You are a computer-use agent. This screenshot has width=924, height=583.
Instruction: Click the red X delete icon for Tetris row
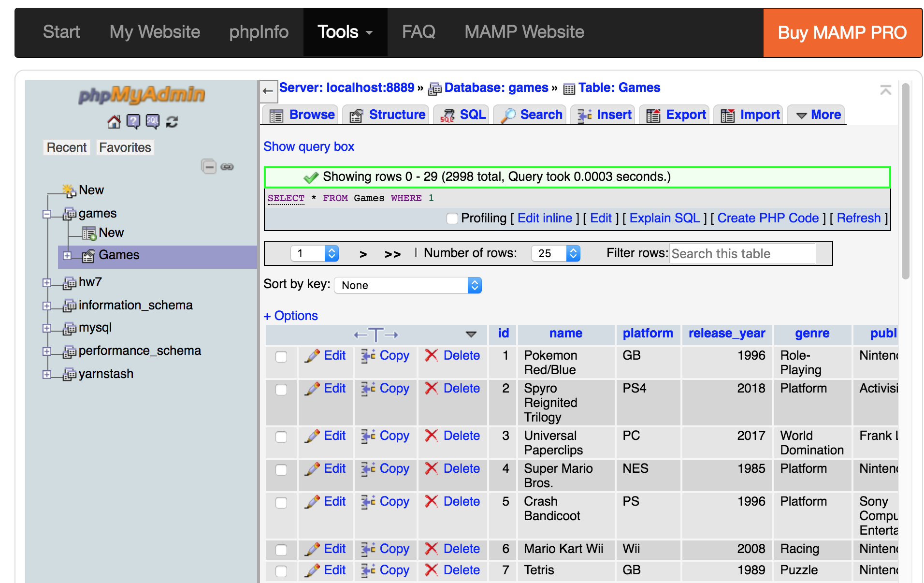pos(431,570)
